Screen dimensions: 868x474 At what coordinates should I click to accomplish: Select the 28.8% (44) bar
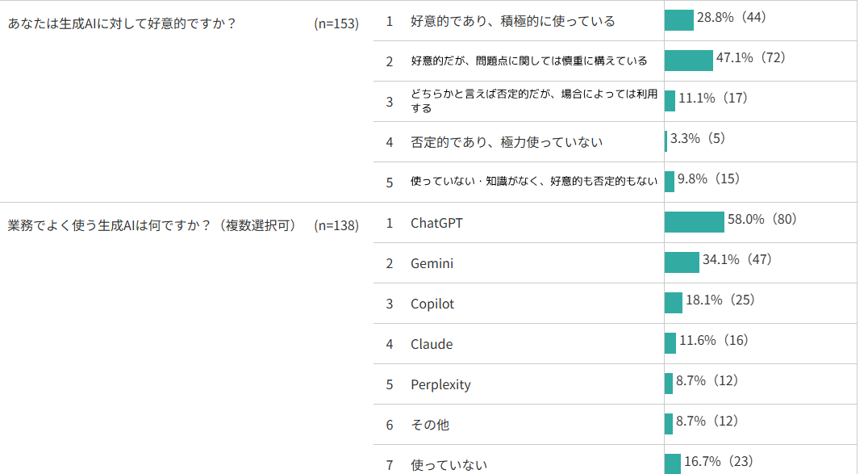coord(679,20)
